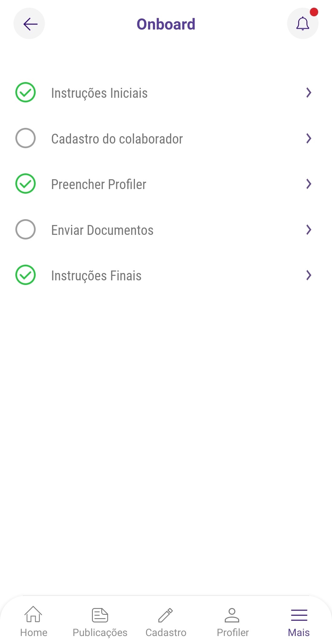Click the green check beside Preencher Profiler

point(26,184)
